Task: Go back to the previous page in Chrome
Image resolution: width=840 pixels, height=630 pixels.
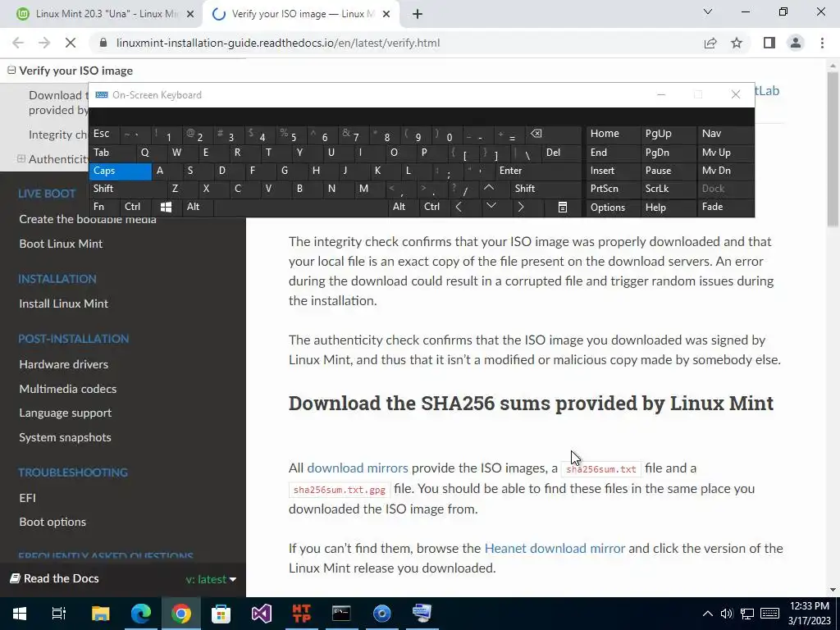Action: click(x=18, y=43)
